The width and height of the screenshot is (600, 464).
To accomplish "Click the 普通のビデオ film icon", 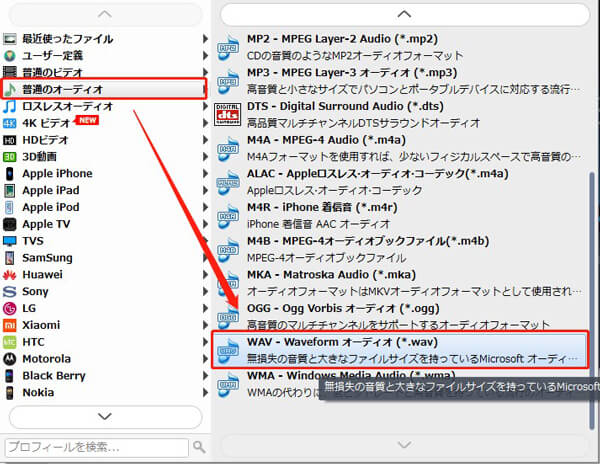I will tap(10, 72).
